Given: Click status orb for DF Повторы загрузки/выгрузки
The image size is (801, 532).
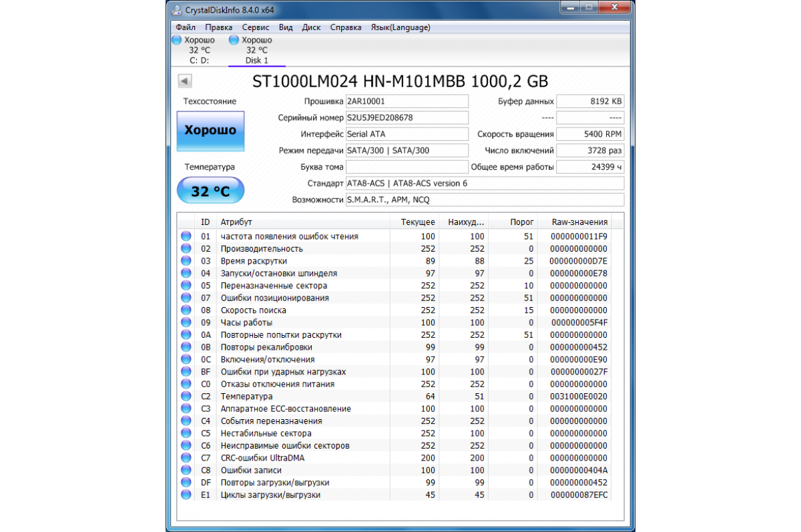Looking at the screenshot, I should tap(186, 483).
